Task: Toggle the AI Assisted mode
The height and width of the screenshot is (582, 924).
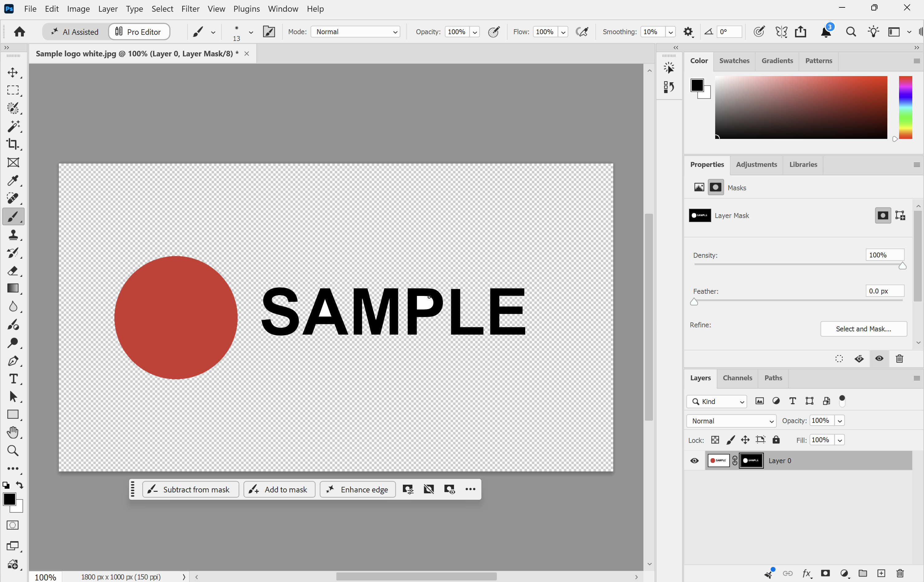Action: (x=75, y=32)
